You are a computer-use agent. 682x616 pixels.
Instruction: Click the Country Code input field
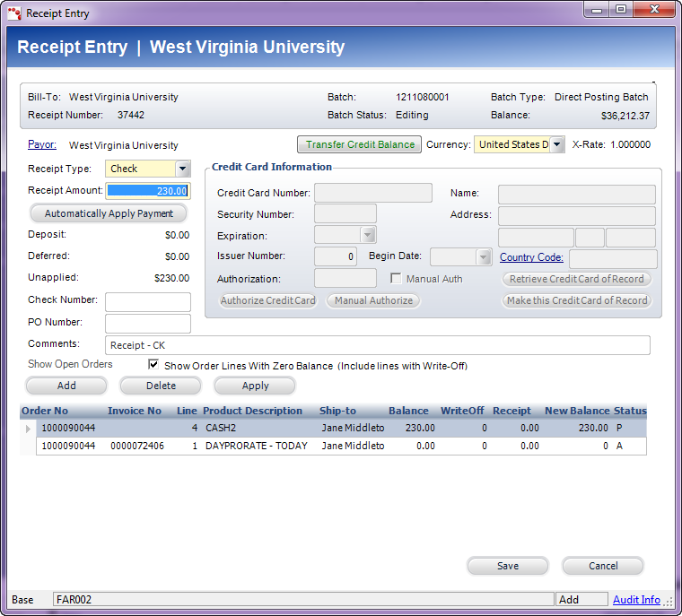tap(613, 259)
